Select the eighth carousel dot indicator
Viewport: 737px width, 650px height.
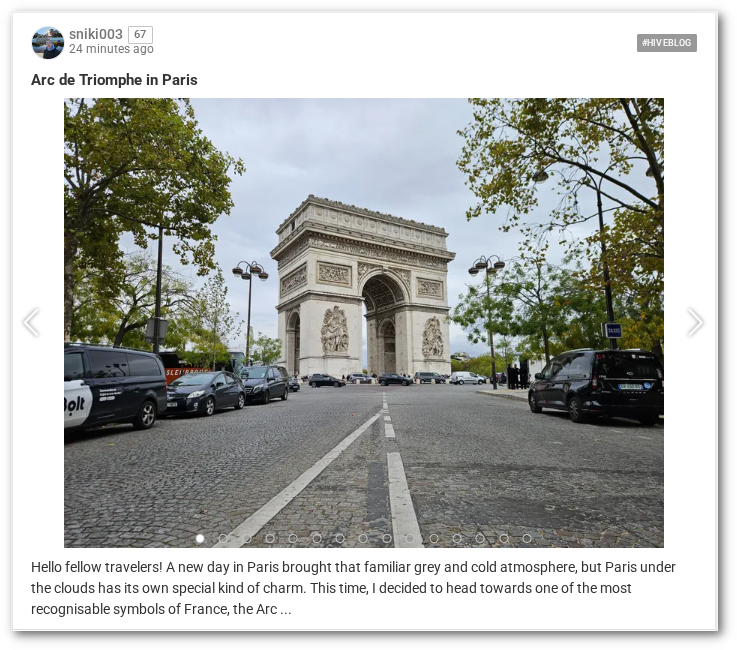(x=363, y=539)
